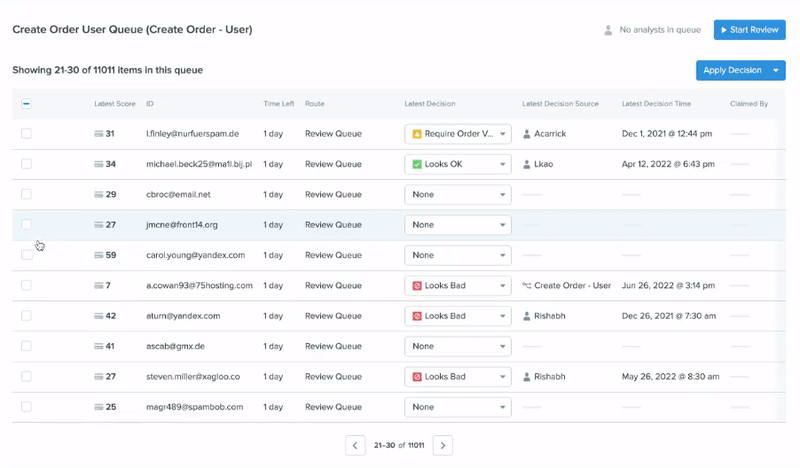
Task: Click the Latest Decision Source column header
Action: 560,104
